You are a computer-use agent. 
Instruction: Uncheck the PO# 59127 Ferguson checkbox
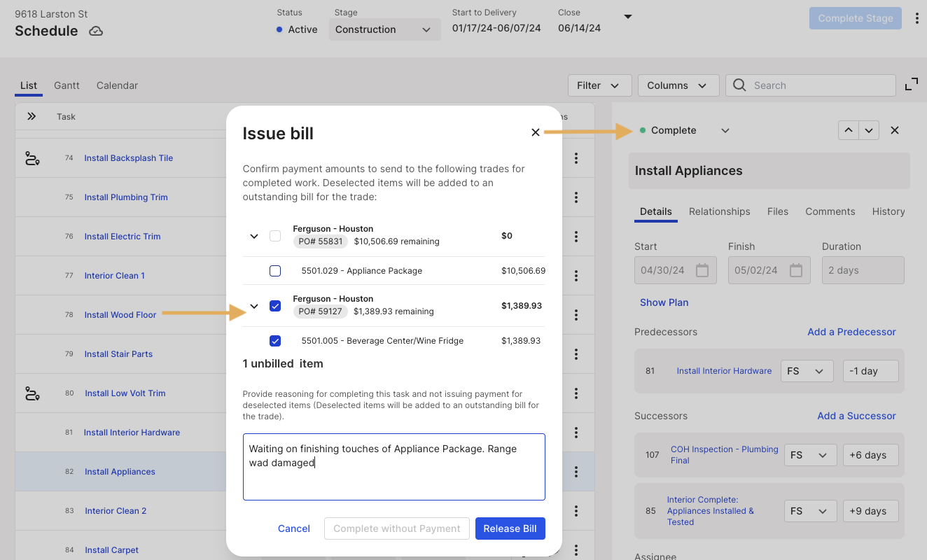pyautogui.click(x=275, y=306)
